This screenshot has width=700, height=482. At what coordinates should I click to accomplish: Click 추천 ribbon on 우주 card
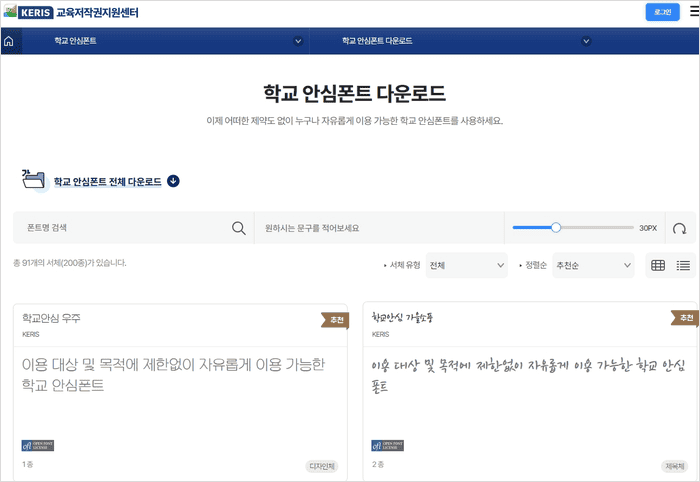click(335, 320)
